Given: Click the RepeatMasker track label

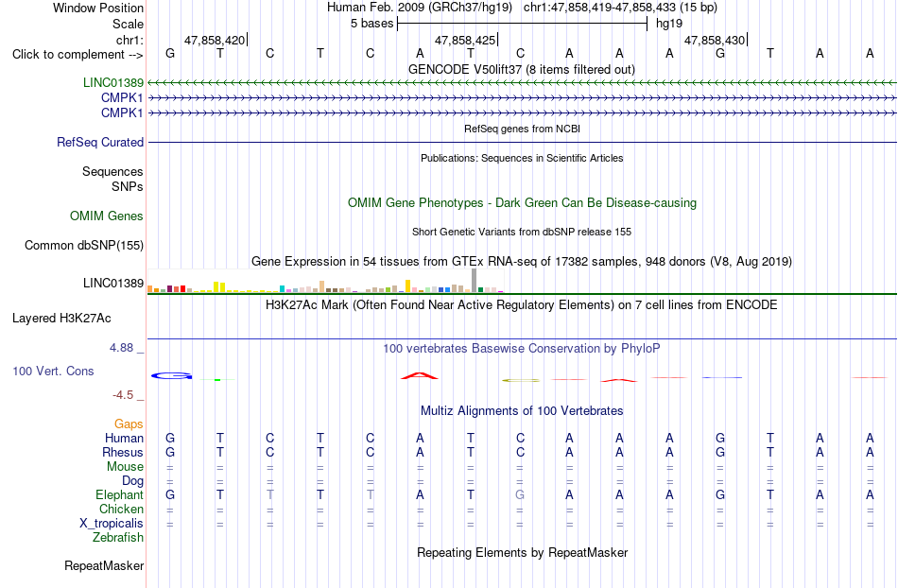Looking at the screenshot, I should (104, 565).
